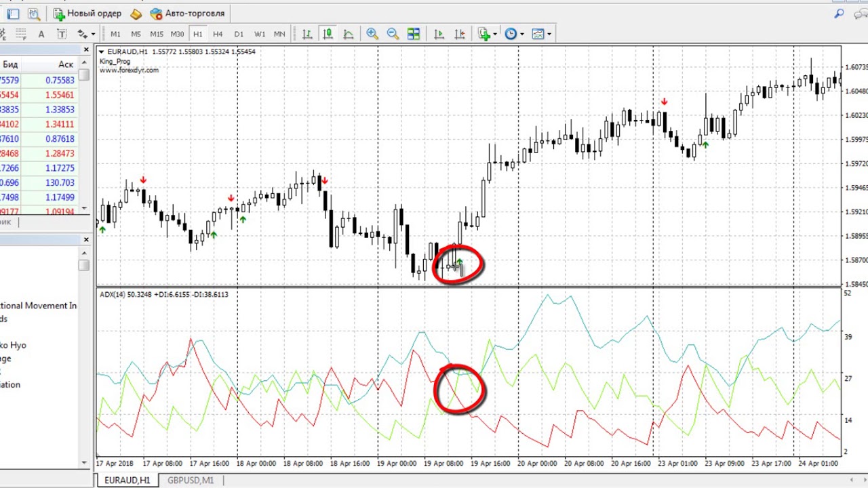
Task: Click the 19 Apr 08:00 time label
Action: pyautogui.click(x=445, y=464)
